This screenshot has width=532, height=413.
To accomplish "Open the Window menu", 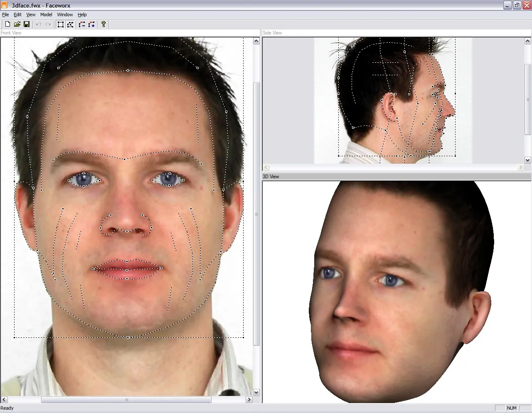I will pyautogui.click(x=65, y=15).
